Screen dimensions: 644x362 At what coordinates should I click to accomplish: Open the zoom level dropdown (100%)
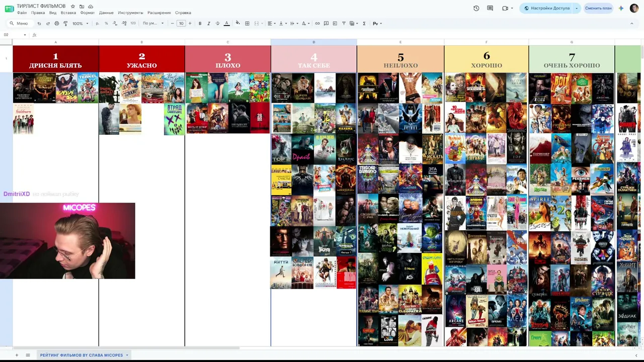(80, 24)
